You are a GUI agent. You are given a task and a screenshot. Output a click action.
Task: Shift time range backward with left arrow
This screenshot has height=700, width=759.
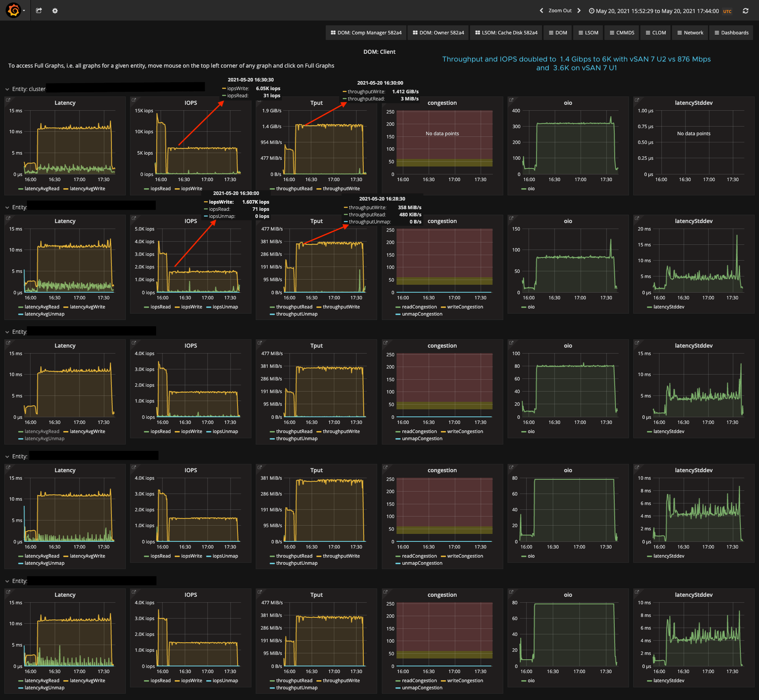pos(541,11)
